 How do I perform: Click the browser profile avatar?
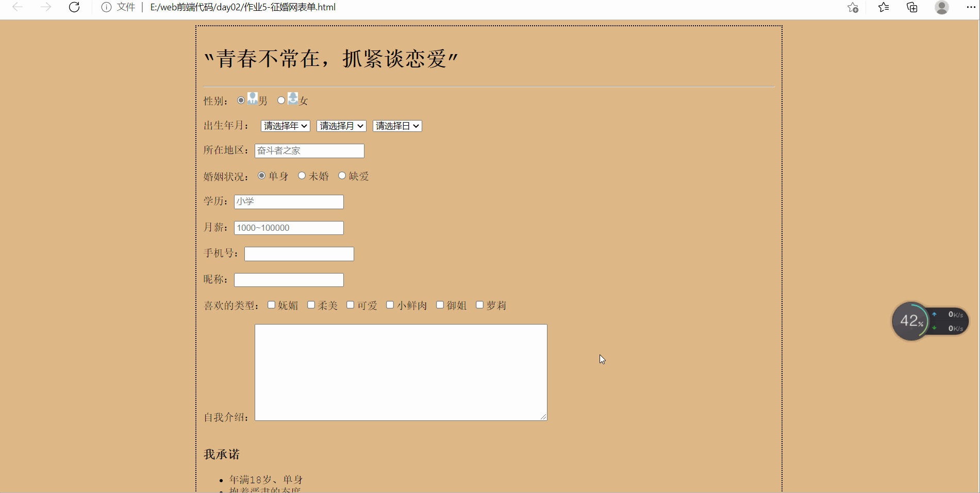click(942, 8)
